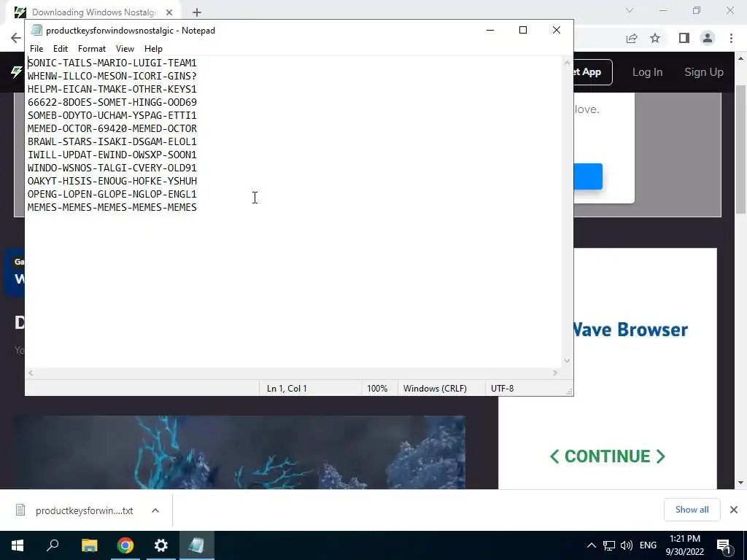Viewport: 747px width, 560px height.
Task: Bookmark this page with star icon
Action: click(655, 38)
